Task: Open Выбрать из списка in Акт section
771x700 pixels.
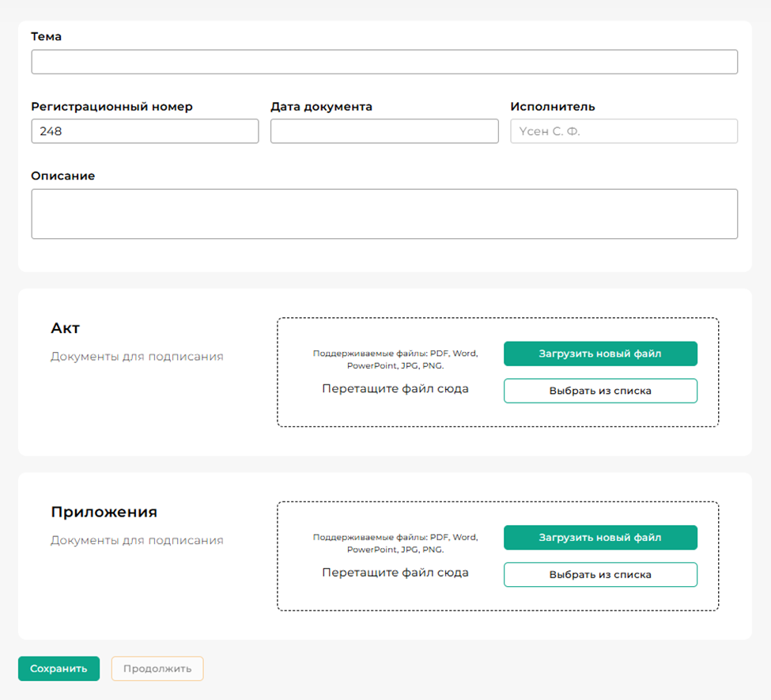Action: (600, 391)
